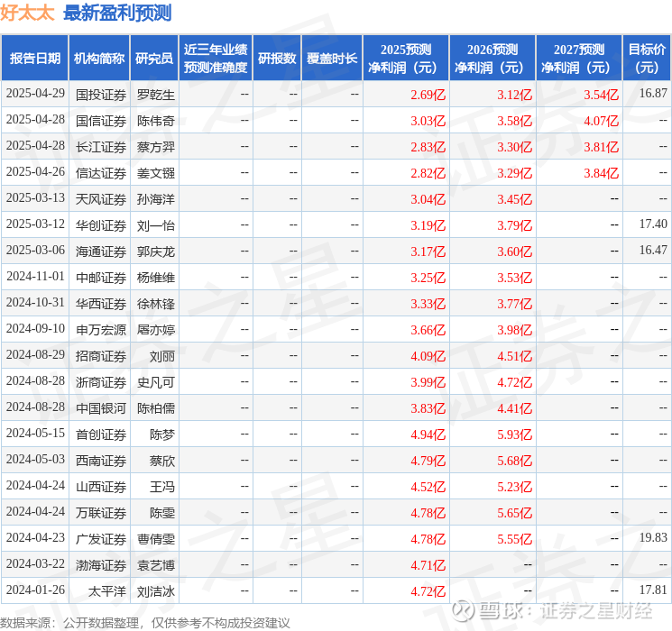Select the date 2025-03-12
Image resolution: width=672 pixels, height=631 pixels.
[x=35, y=224]
